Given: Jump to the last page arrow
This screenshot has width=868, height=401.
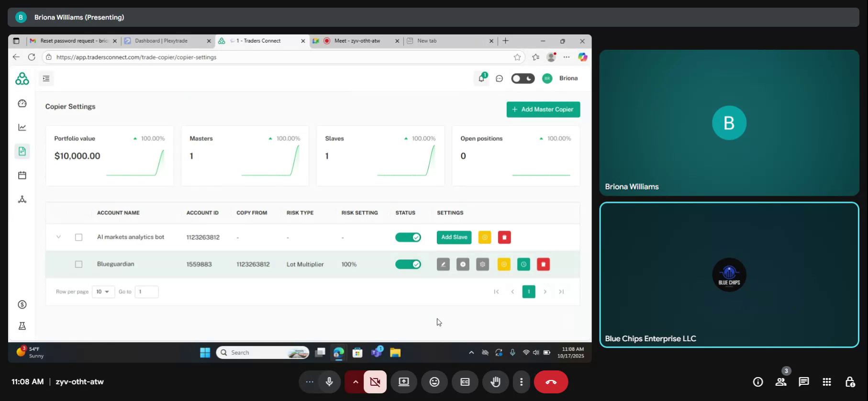Looking at the screenshot, I should coord(561,292).
